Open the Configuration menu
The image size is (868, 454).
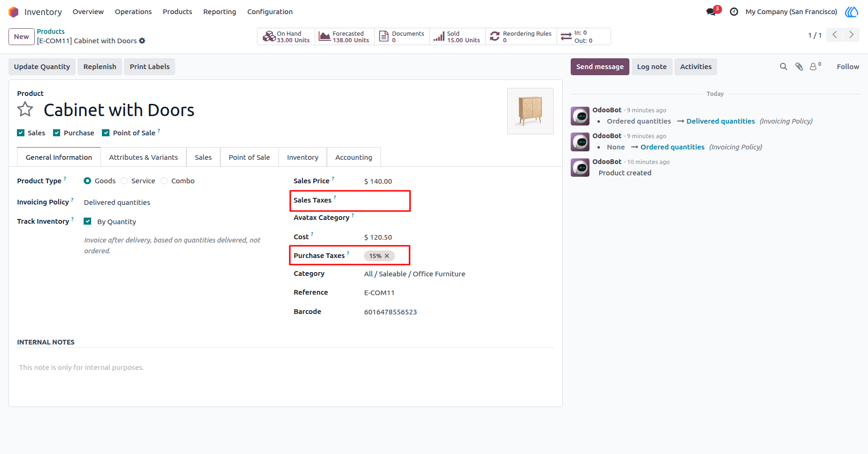270,12
